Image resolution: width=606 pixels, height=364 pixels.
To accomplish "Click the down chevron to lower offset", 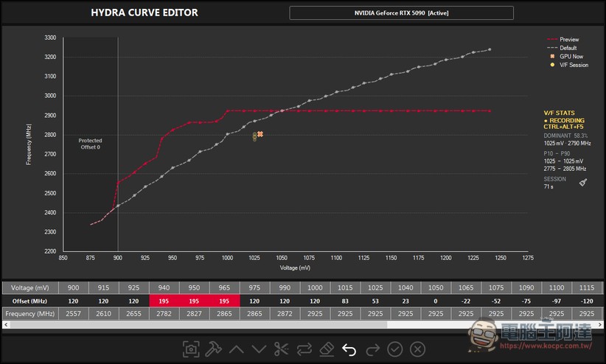I will pos(259,349).
